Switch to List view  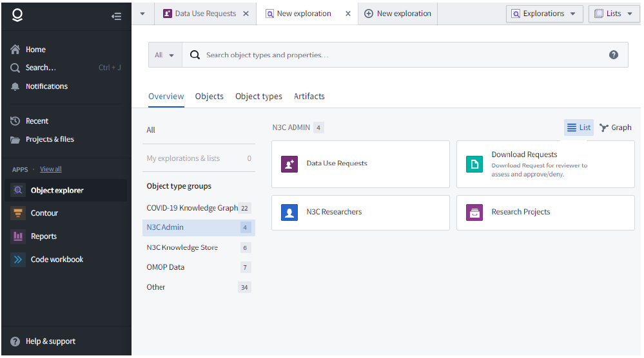tap(579, 128)
